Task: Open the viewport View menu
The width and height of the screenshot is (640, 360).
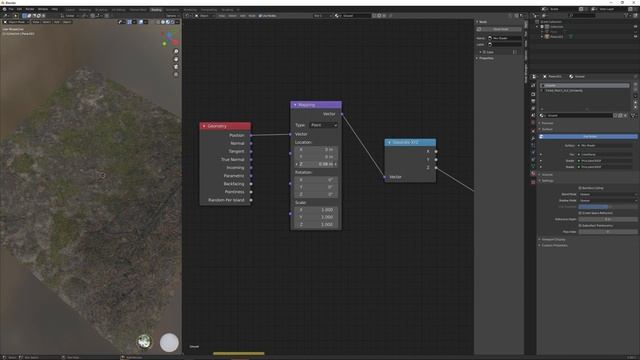Action: 36,22
